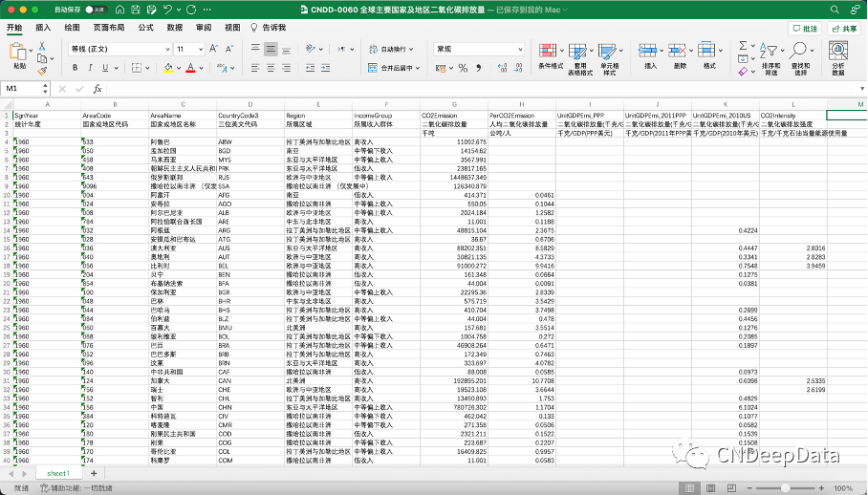This screenshot has height=495, width=868.
Task: Switch to the 插入 (Insert) tab
Action: (43, 28)
